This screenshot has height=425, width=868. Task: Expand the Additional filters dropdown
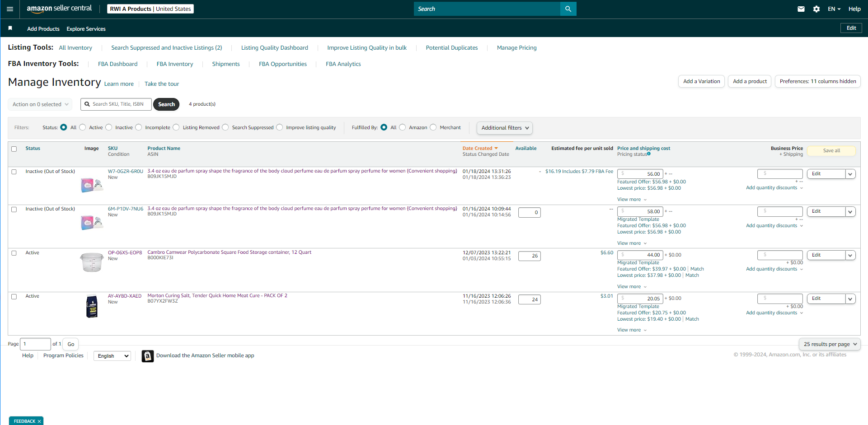tap(505, 128)
